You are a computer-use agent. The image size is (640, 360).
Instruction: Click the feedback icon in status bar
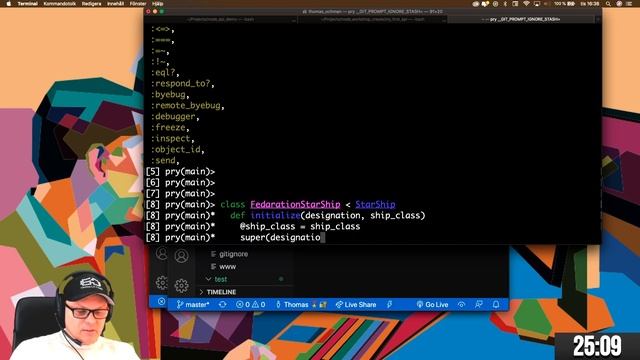coord(479,304)
